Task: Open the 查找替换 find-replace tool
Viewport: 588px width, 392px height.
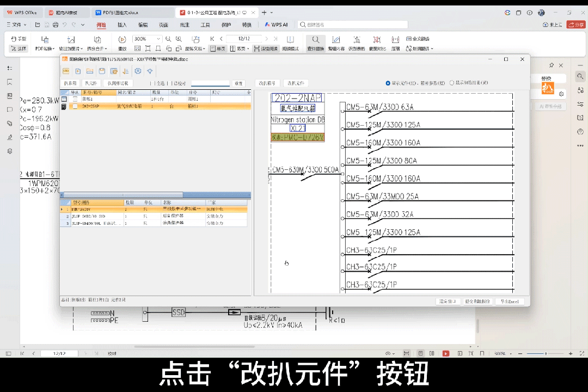Action: pyautogui.click(x=315, y=43)
